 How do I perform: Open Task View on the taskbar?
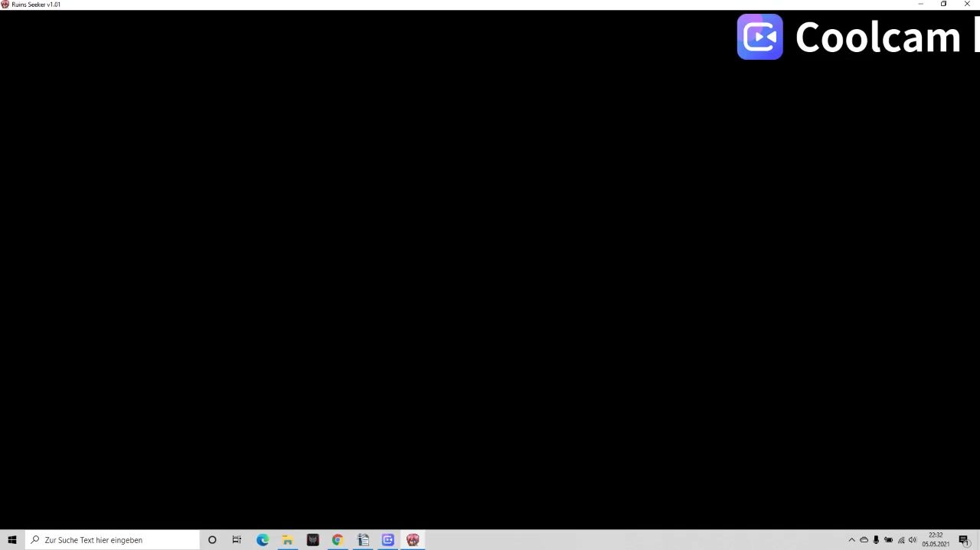(237, 540)
